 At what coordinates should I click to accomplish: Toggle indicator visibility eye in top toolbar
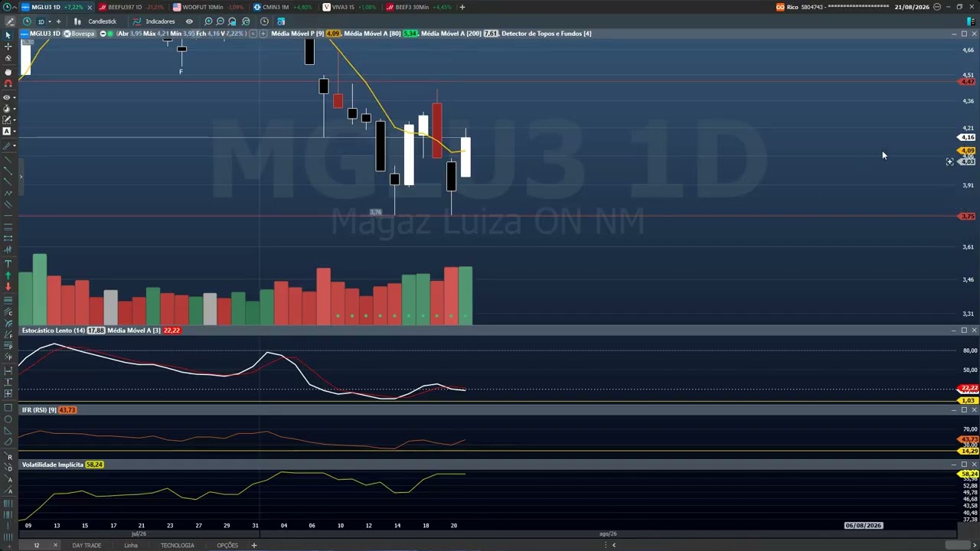pyautogui.click(x=189, y=21)
